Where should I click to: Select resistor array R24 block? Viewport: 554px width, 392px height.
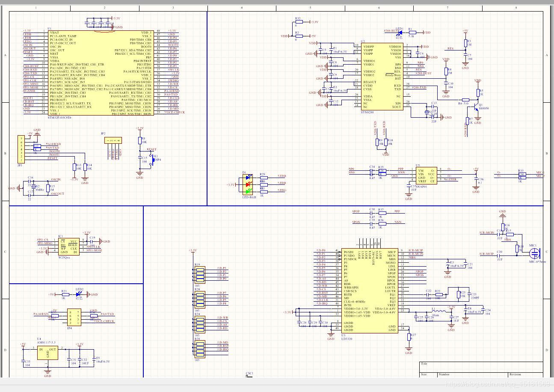tap(200, 324)
